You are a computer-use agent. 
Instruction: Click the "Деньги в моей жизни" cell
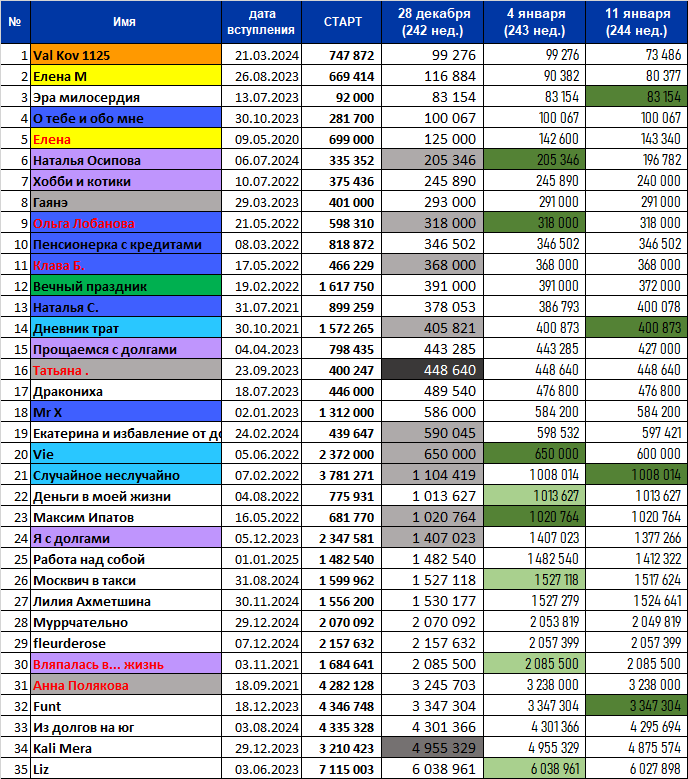tap(126, 496)
